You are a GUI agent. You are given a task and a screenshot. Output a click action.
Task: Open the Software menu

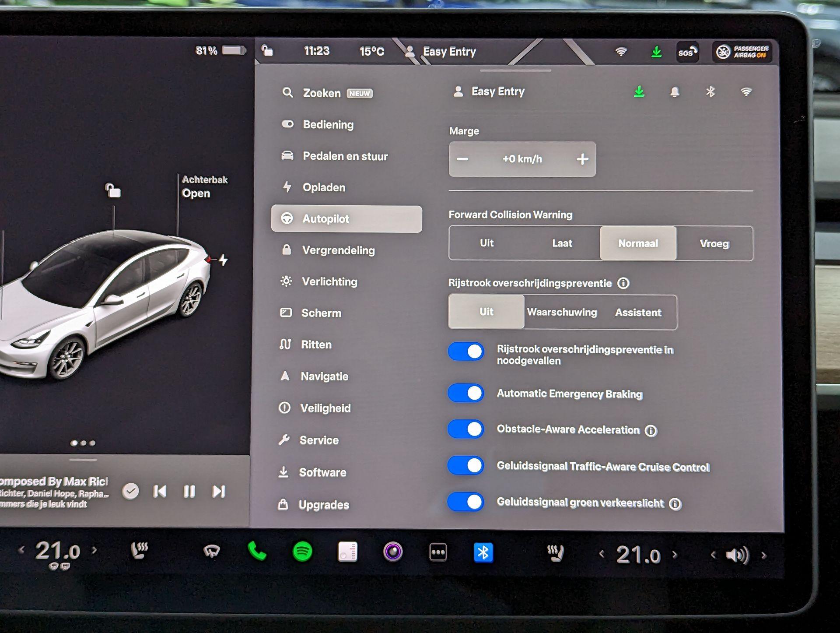tap(312, 472)
